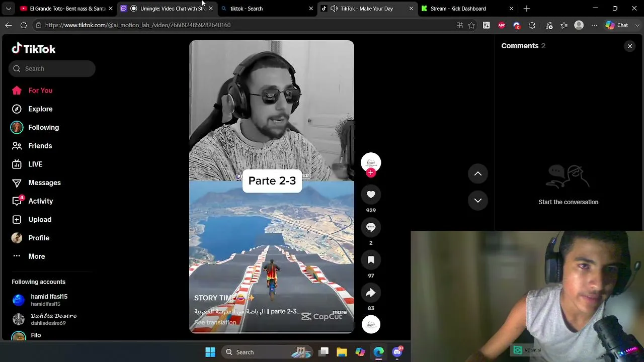The image size is (644, 362).
Task: Open browser Settings and more menu
Action: click(x=594, y=25)
